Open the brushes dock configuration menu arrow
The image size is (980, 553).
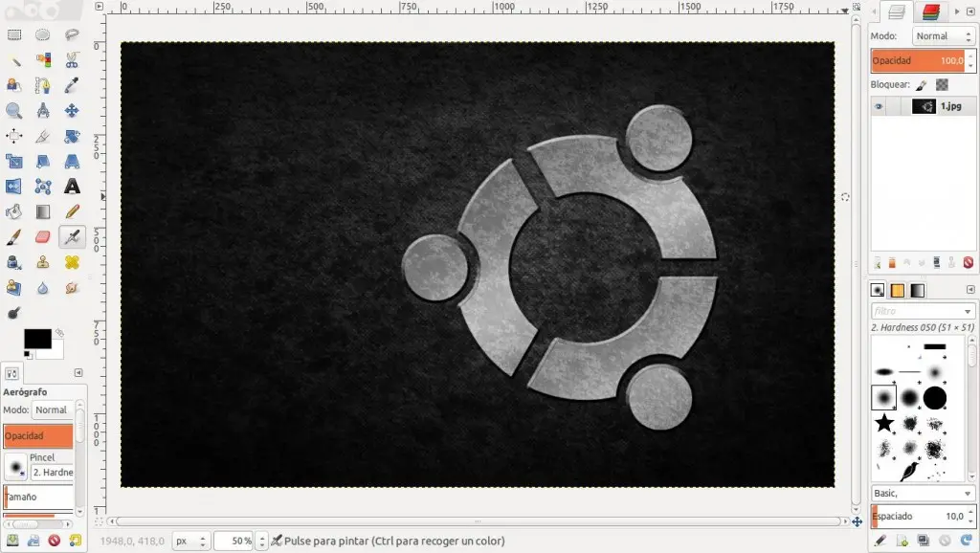(970, 290)
